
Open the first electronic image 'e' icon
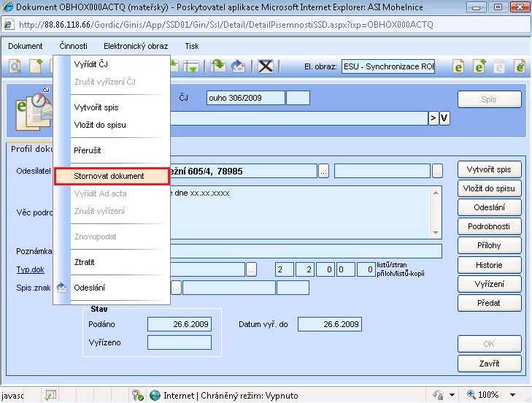[x=458, y=66]
